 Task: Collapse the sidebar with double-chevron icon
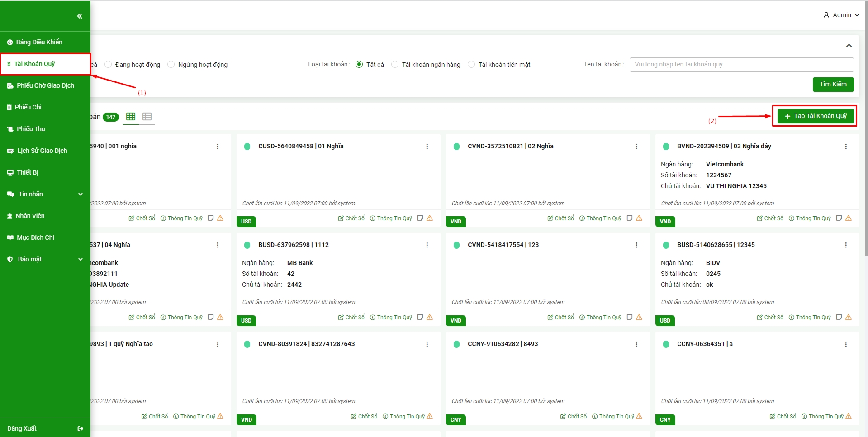(80, 16)
